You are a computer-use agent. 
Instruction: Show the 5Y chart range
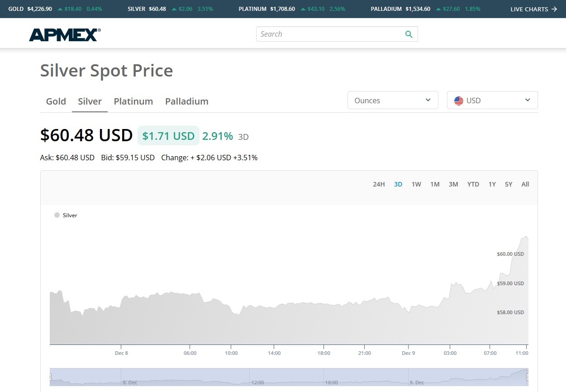pos(509,184)
